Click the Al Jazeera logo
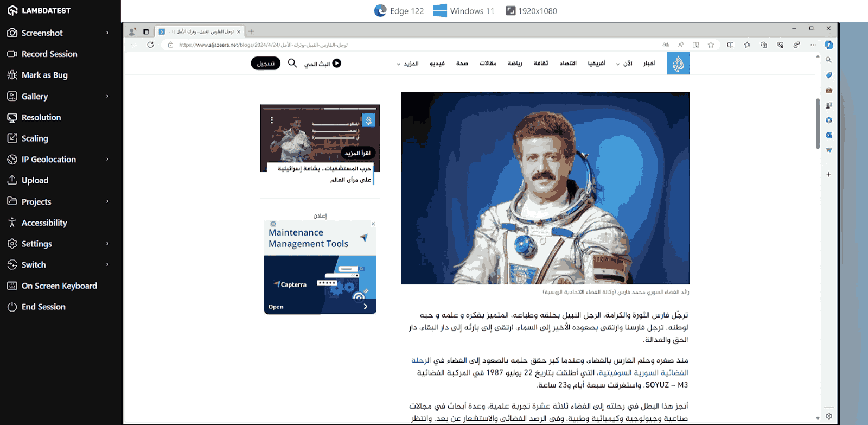Viewport: 868px width, 425px height. tap(678, 64)
